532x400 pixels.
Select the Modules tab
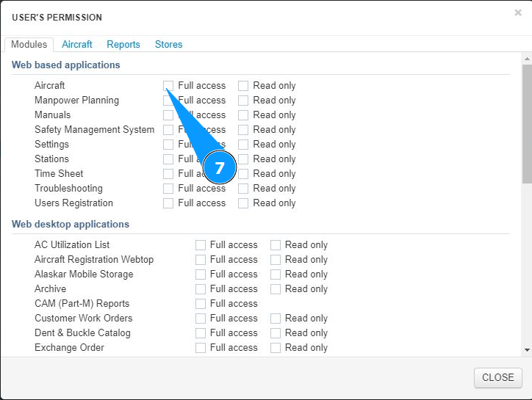coord(29,45)
